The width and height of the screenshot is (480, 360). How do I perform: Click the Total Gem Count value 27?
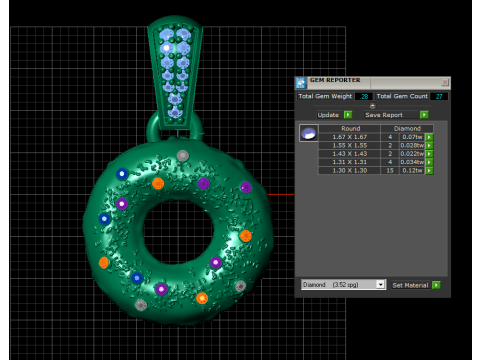point(439,96)
